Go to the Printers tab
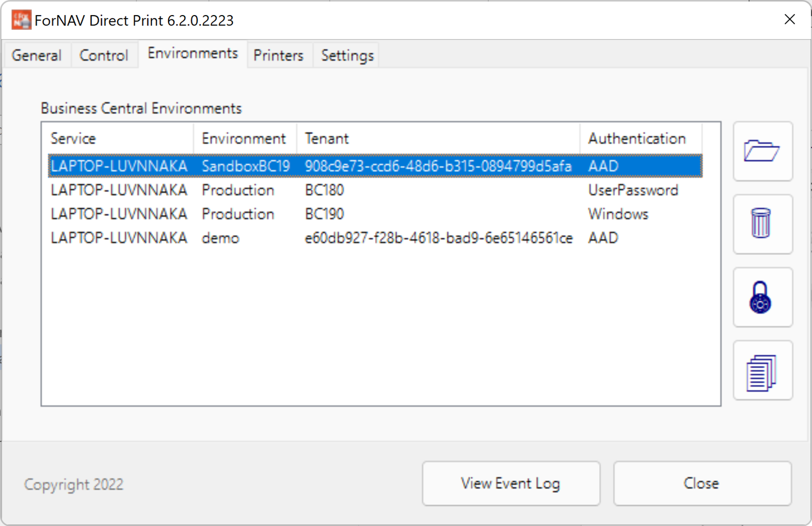The image size is (812, 526). click(x=278, y=55)
